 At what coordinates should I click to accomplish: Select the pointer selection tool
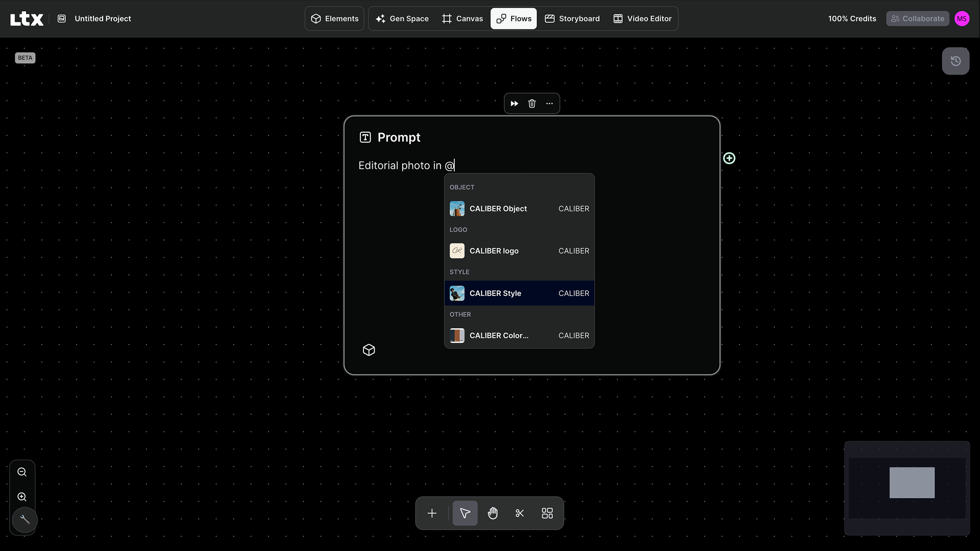point(465,513)
